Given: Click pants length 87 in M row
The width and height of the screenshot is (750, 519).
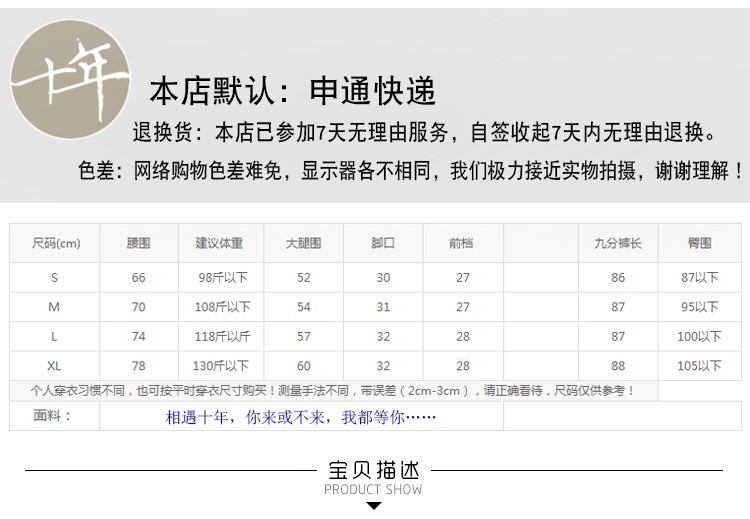Looking at the screenshot, I should 618,307.
